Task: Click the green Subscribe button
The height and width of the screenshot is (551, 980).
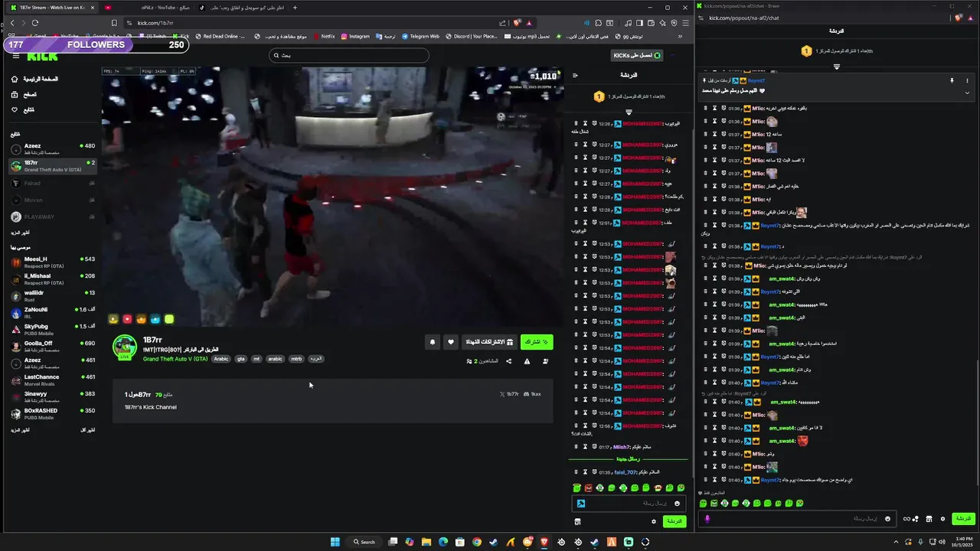Action: [x=537, y=342]
